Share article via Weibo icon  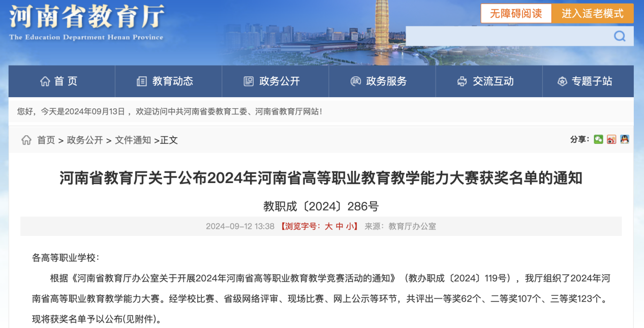pos(611,139)
